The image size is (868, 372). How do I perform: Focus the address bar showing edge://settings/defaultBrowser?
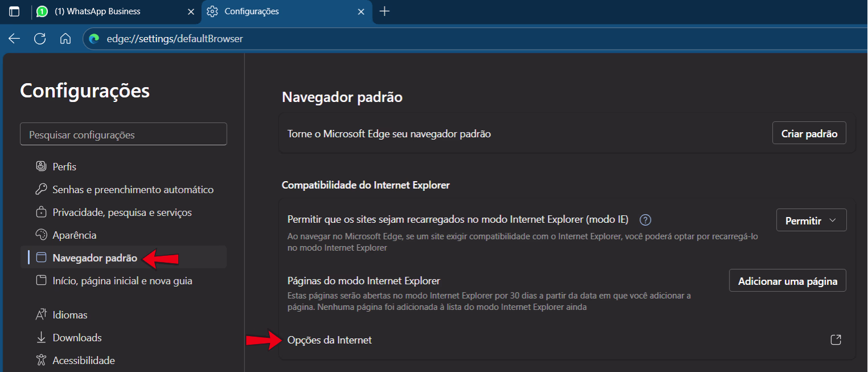coord(475,39)
